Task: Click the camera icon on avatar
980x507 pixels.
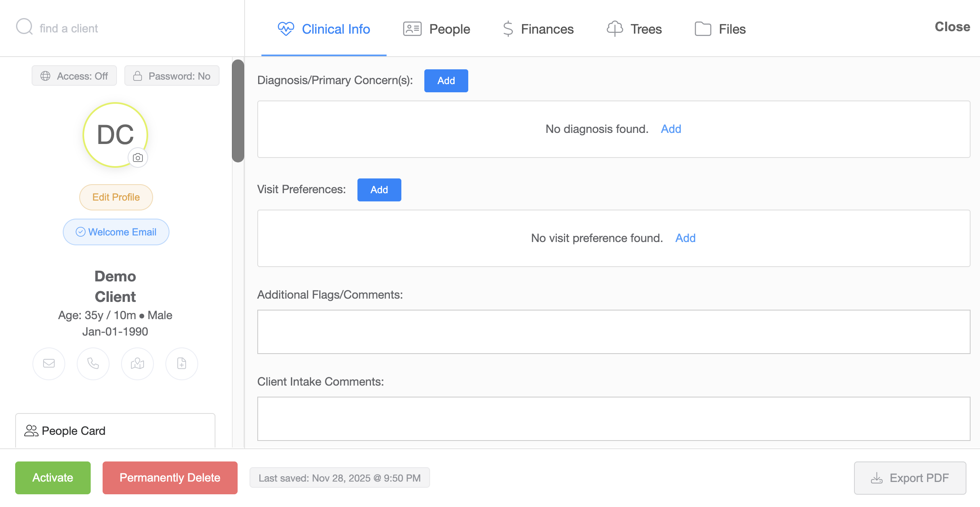Action: pos(138,158)
